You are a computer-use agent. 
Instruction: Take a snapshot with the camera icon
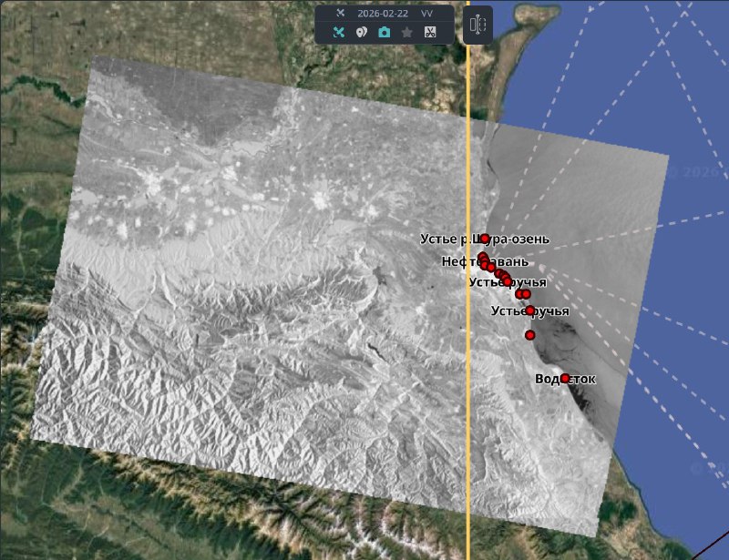point(384,32)
